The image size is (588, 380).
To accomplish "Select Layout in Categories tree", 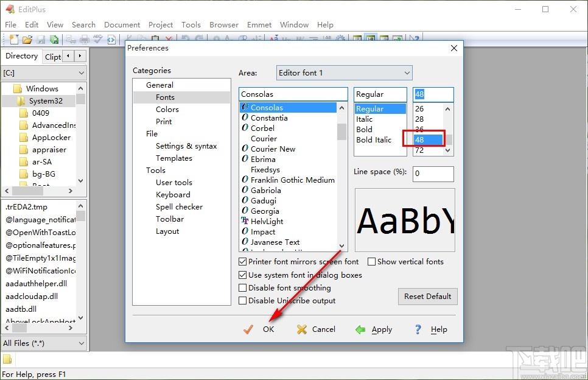I will (x=167, y=231).
